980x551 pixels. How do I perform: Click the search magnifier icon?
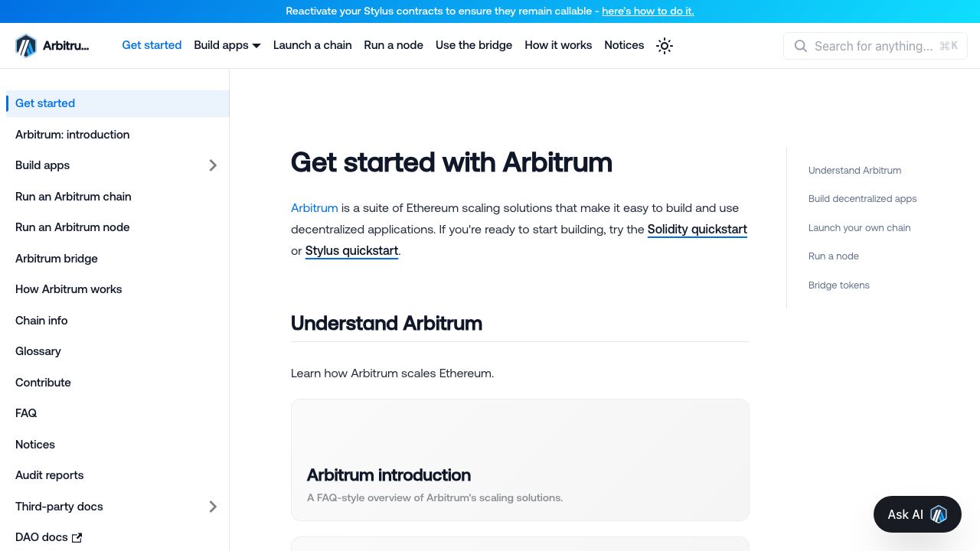(x=800, y=46)
